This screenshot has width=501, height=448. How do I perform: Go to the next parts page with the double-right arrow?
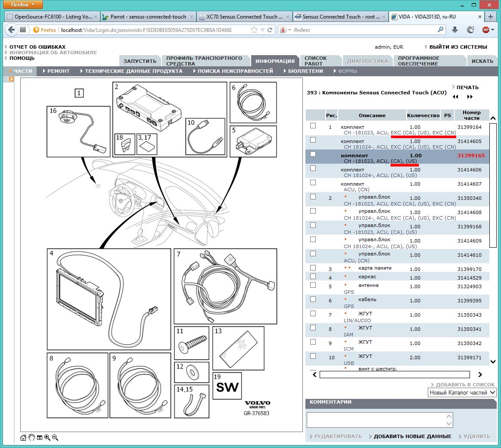(x=470, y=96)
